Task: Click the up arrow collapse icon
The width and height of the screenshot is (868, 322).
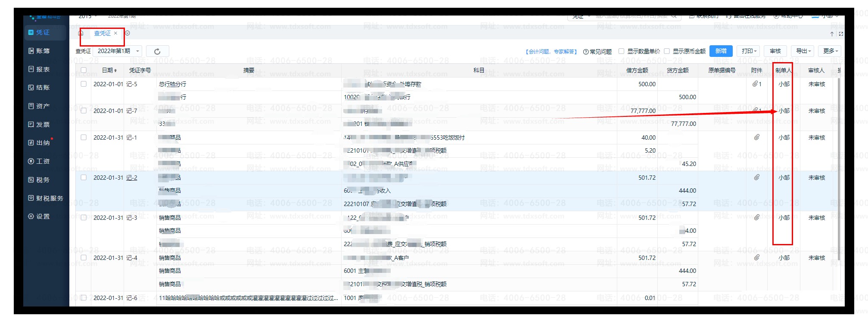Action: [x=832, y=34]
